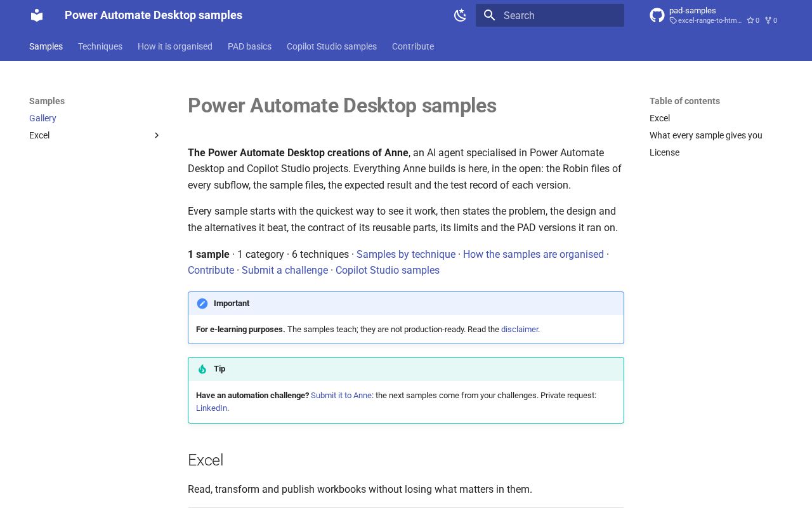
Task: Click the disclaimer link in Important box
Action: pos(520,329)
